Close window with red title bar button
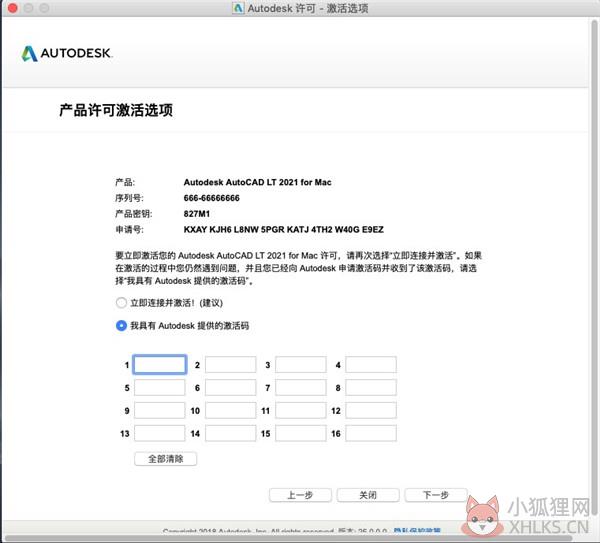This screenshot has width=600, height=543. click(13, 8)
